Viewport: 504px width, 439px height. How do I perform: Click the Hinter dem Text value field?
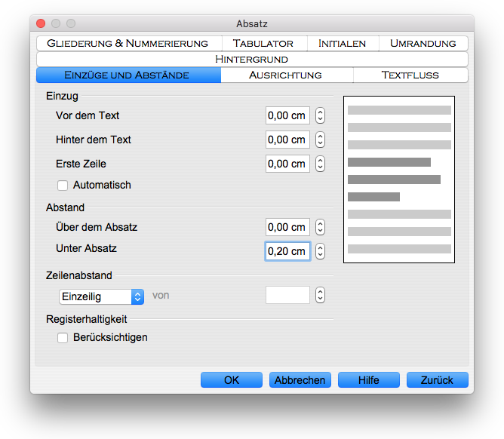click(x=287, y=140)
